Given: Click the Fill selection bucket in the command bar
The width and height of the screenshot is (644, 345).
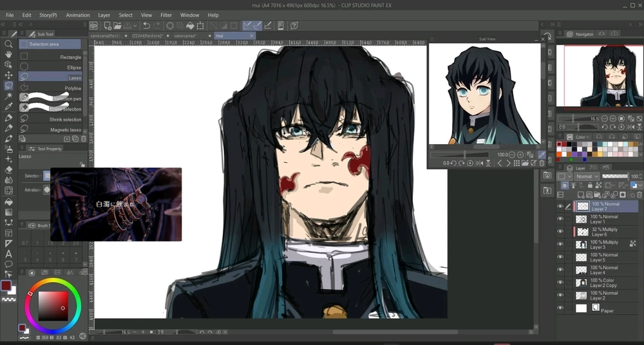Looking at the screenshot, I should click(x=190, y=26).
